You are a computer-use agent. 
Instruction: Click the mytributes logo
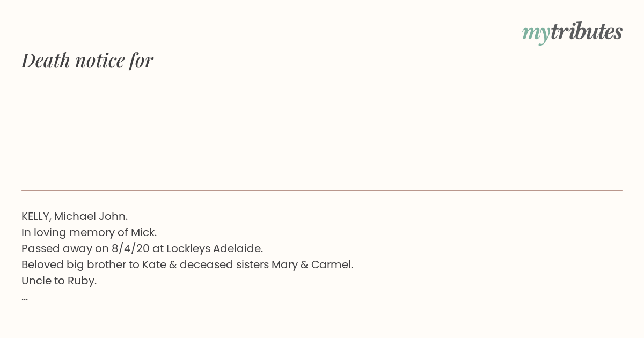(572, 33)
